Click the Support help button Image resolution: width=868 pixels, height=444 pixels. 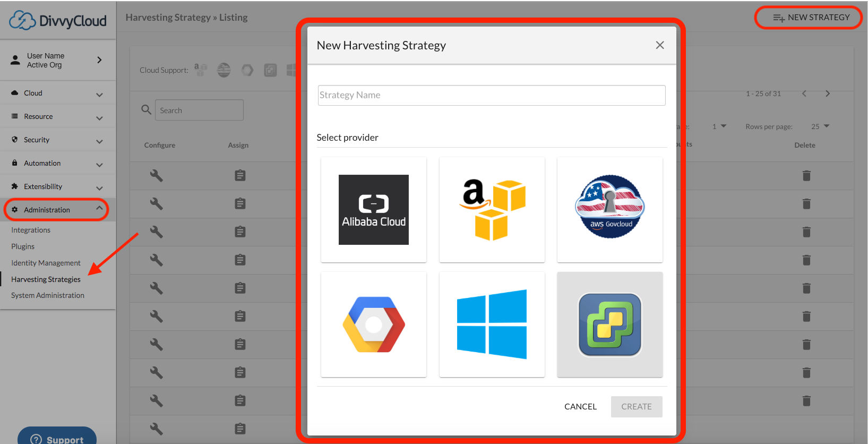tap(57, 437)
